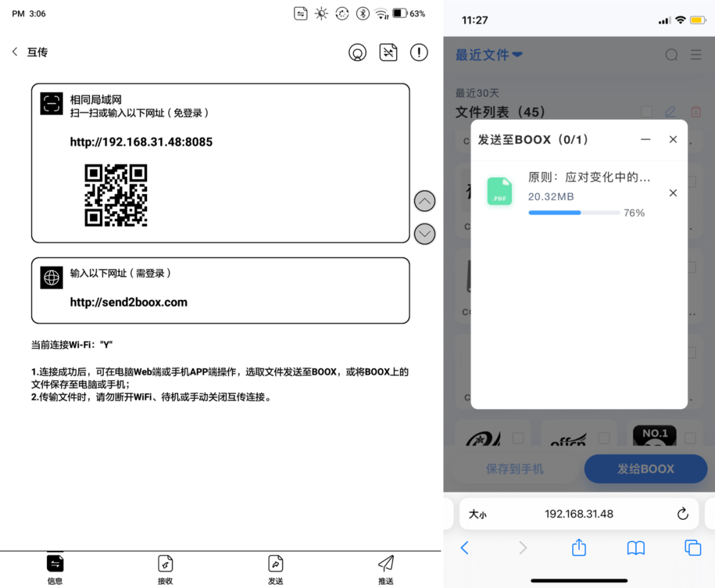The height and width of the screenshot is (588, 715).
Task: Select the address http://send2boox.com
Action: tap(128, 302)
